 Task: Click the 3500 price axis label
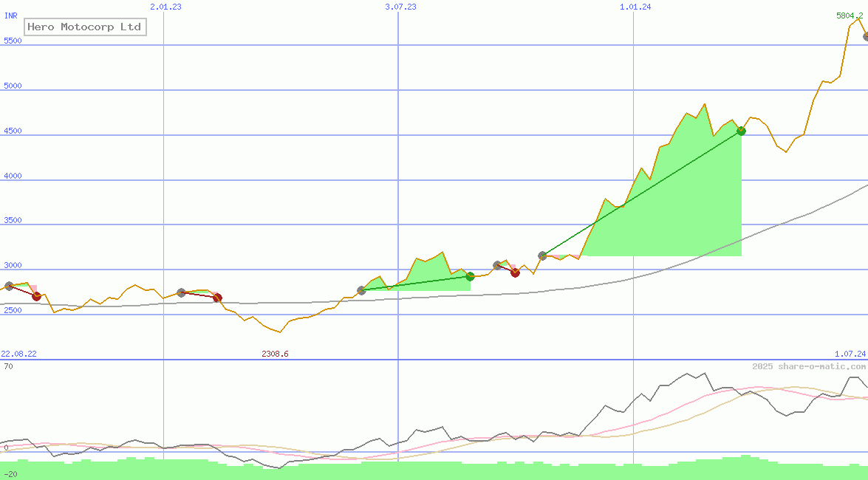click(x=13, y=220)
